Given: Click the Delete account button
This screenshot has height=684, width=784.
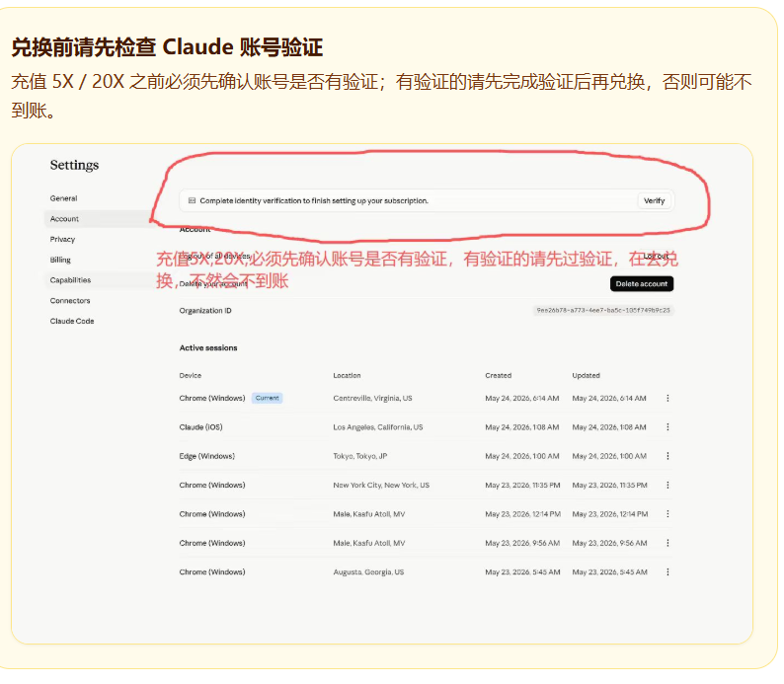Looking at the screenshot, I should point(642,284).
